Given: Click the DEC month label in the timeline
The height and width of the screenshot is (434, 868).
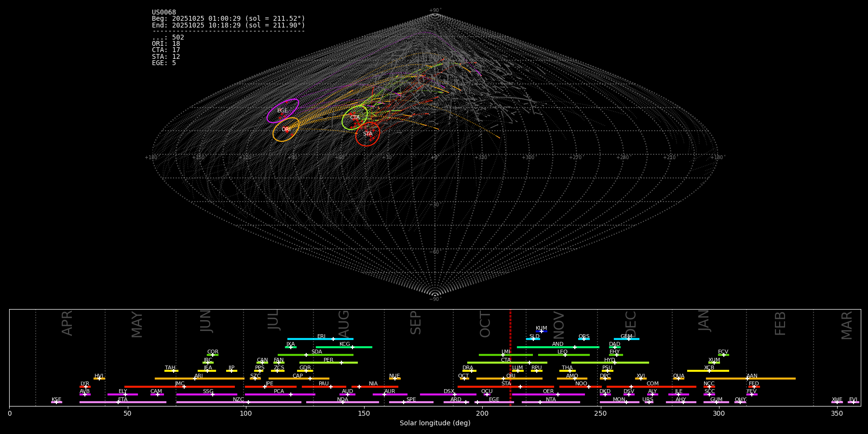Looking at the screenshot, I should point(631,324).
